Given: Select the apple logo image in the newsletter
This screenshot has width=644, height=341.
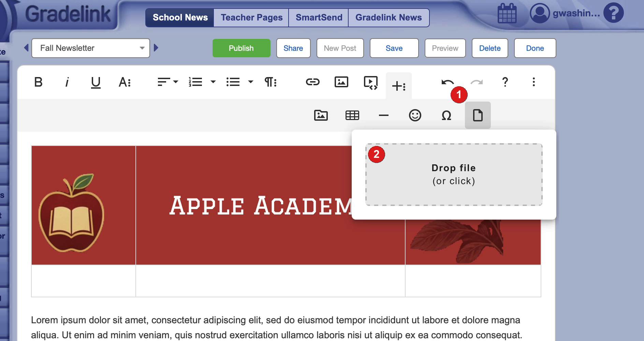Looking at the screenshot, I should (x=72, y=213).
